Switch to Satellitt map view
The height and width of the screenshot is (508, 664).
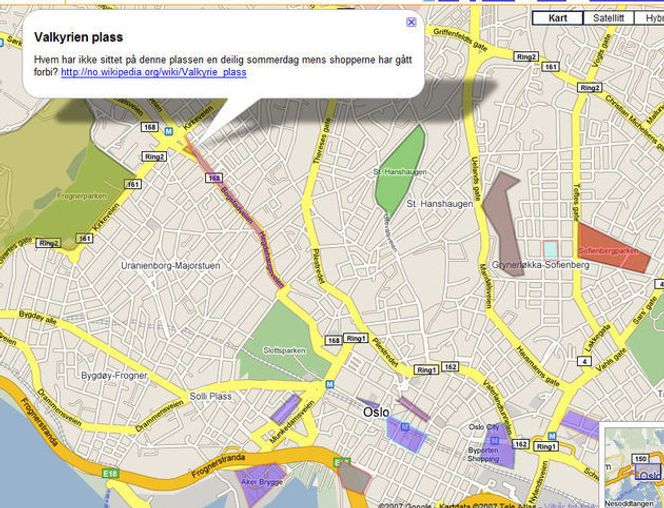click(609, 18)
